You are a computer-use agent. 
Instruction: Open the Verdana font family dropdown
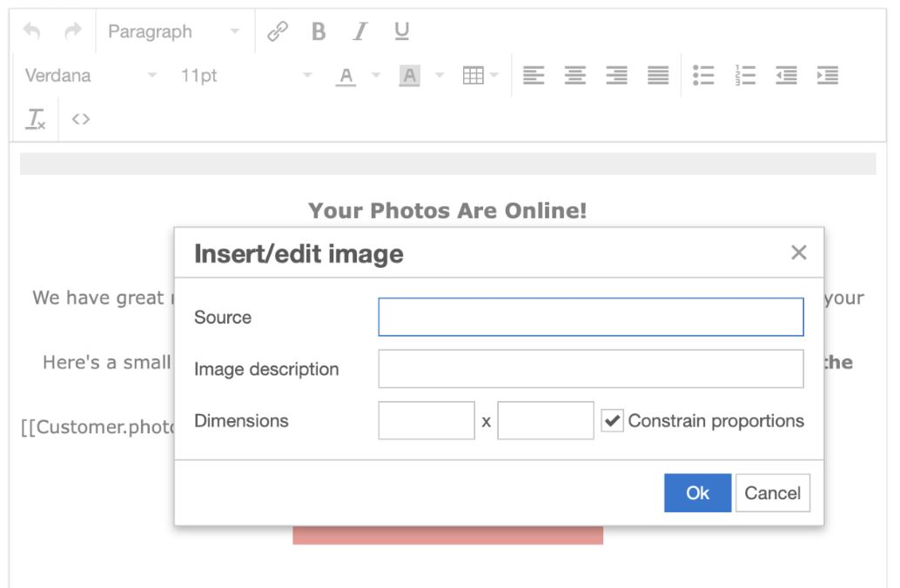[x=91, y=75]
